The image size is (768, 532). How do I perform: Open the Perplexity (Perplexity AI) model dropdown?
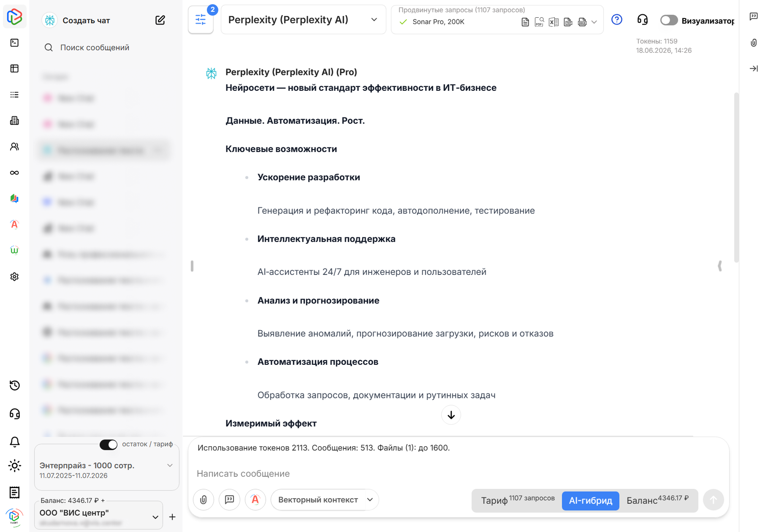tap(303, 19)
